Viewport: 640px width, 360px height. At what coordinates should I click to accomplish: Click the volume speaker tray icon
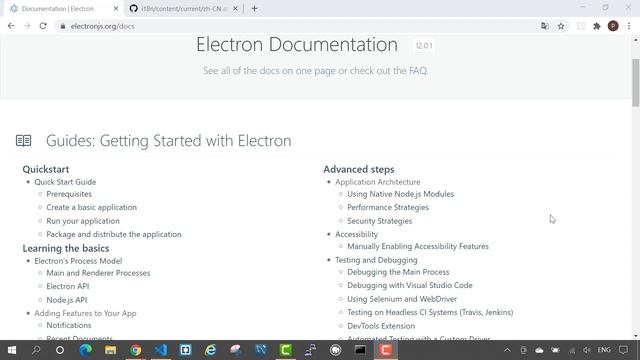coord(587,350)
